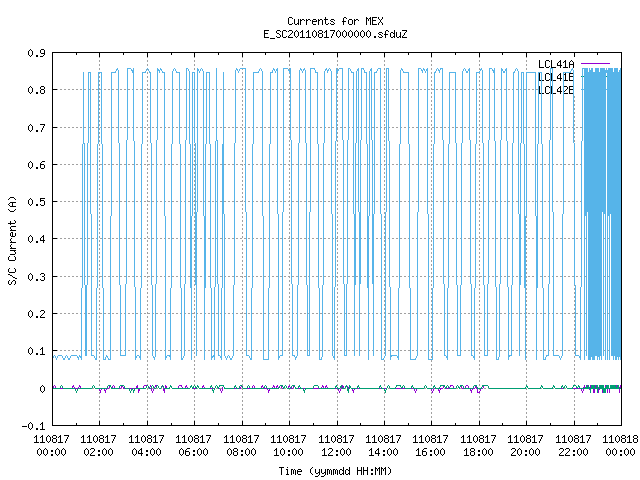
Task: Click the x-axis tick 110817 02:00
Action: pyautogui.click(x=98, y=445)
